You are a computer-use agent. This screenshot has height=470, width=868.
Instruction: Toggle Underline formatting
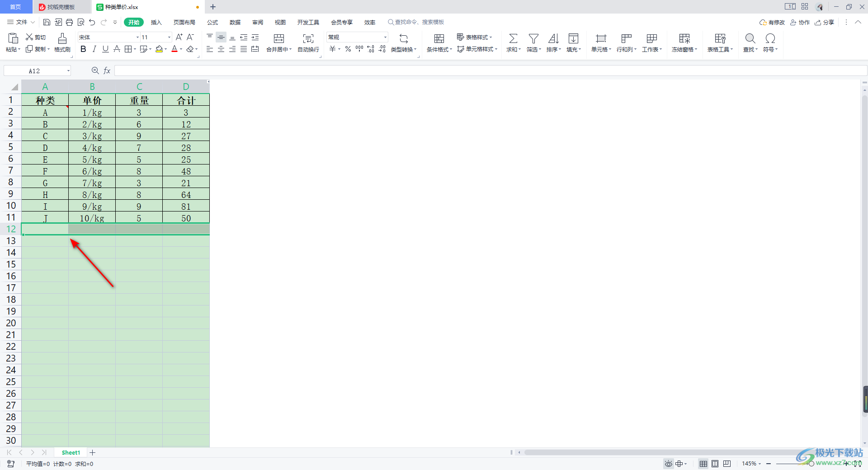(105, 49)
